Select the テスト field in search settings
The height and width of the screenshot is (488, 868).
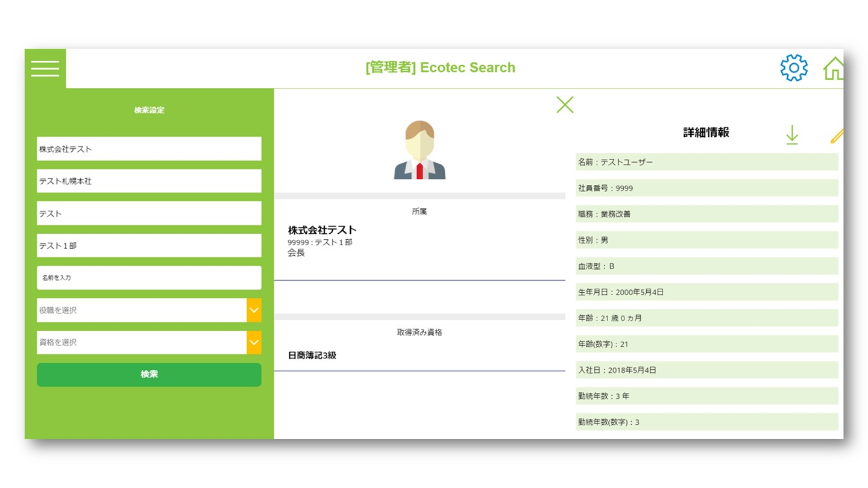(x=149, y=213)
